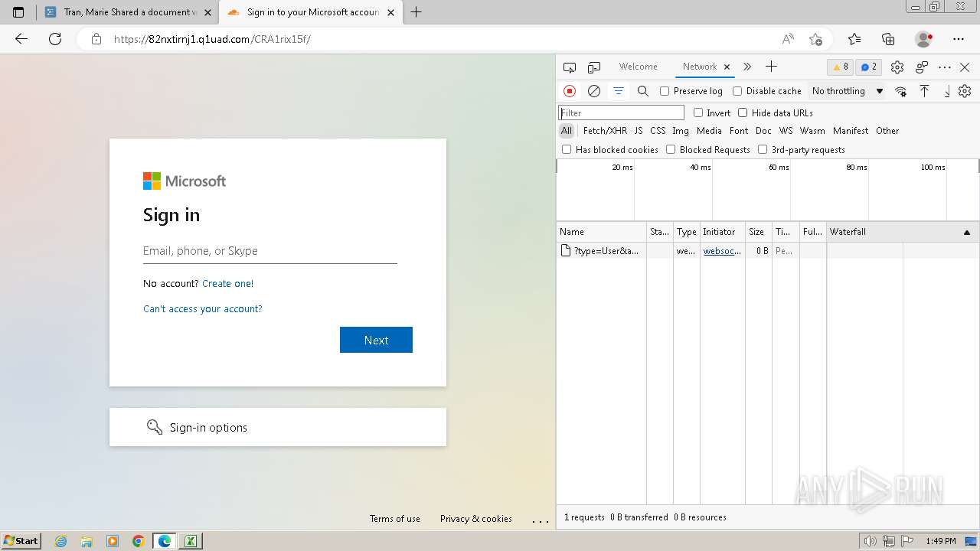Open the Favorites list
The image size is (980, 551).
pos(854,39)
